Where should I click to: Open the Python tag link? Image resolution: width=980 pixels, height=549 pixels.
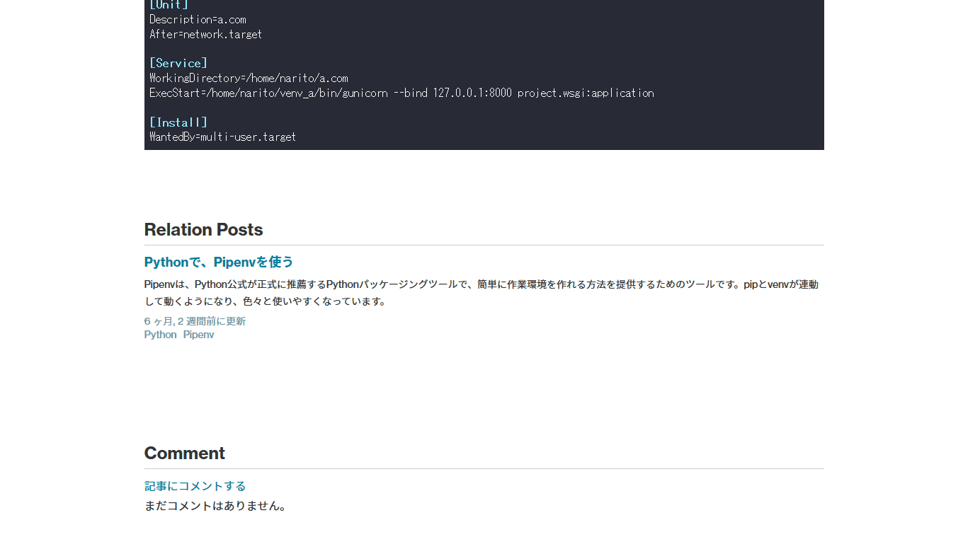(x=160, y=335)
